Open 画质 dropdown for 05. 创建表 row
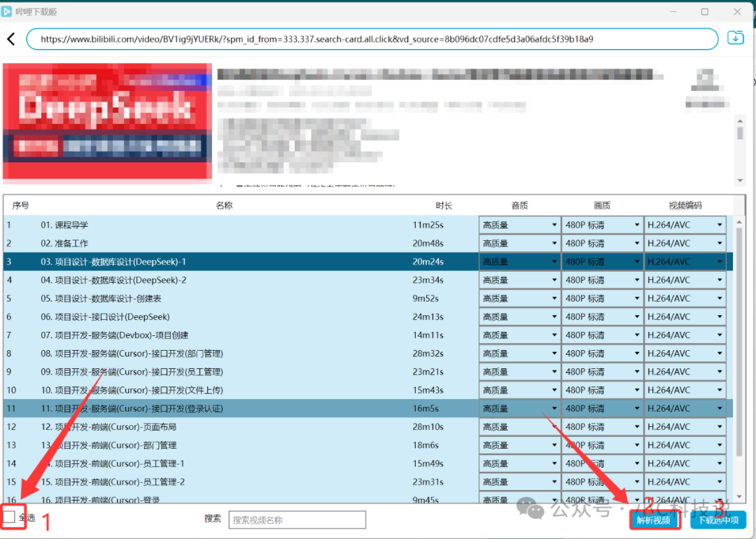 pos(602,298)
